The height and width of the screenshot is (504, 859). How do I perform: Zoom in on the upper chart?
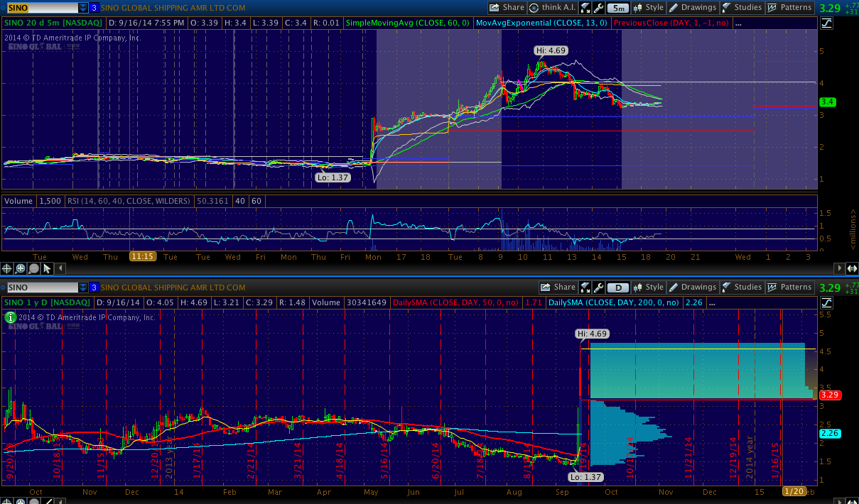21,268
